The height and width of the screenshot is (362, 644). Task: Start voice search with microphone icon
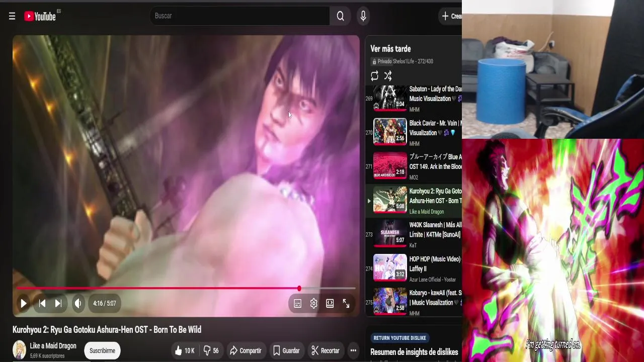[x=363, y=16]
